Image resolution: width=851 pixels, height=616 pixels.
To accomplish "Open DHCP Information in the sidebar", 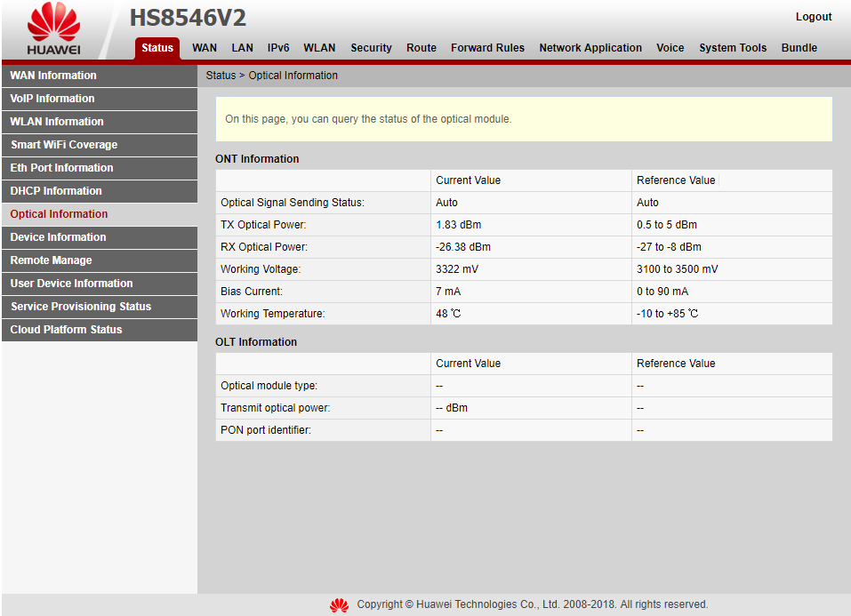I will coord(100,191).
